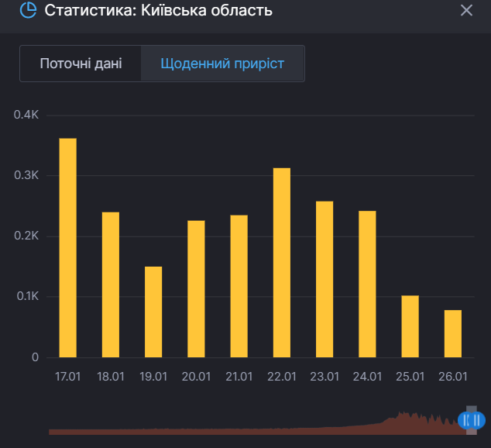This screenshot has width=491, height=448.
Task: Click the bar for 23.01
Action: pos(324,279)
